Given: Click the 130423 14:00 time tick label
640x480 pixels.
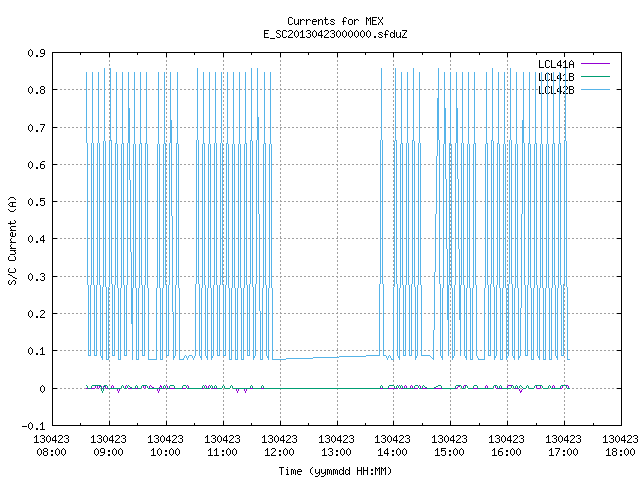Looking at the screenshot, I should tap(393, 446).
